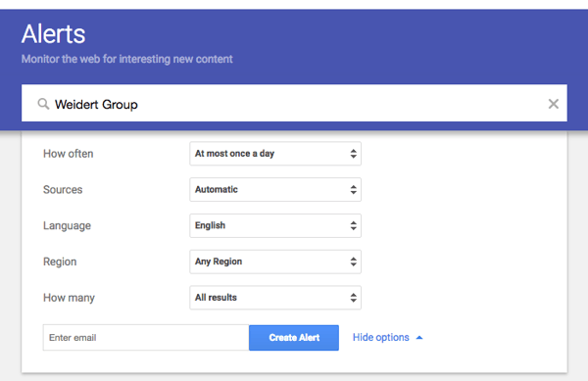Click the 'Region' label
Screen dimensions: 588x381
[x=60, y=262]
